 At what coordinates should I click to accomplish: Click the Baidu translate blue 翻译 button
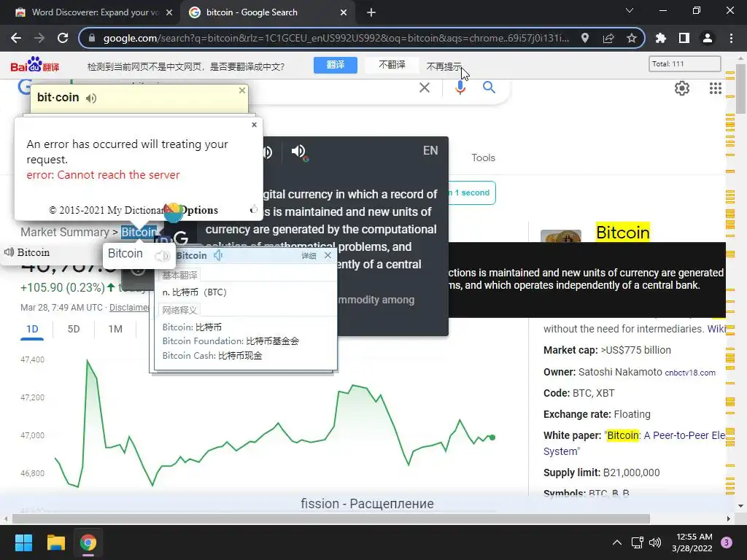click(x=336, y=65)
